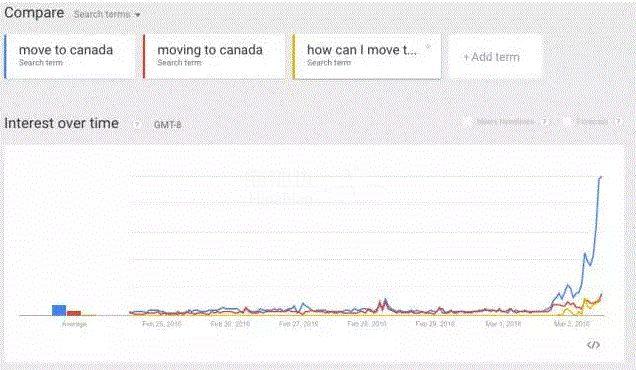Open the embed code icon below chart
This screenshot has height=370, width=636.
tap(593, 345)
